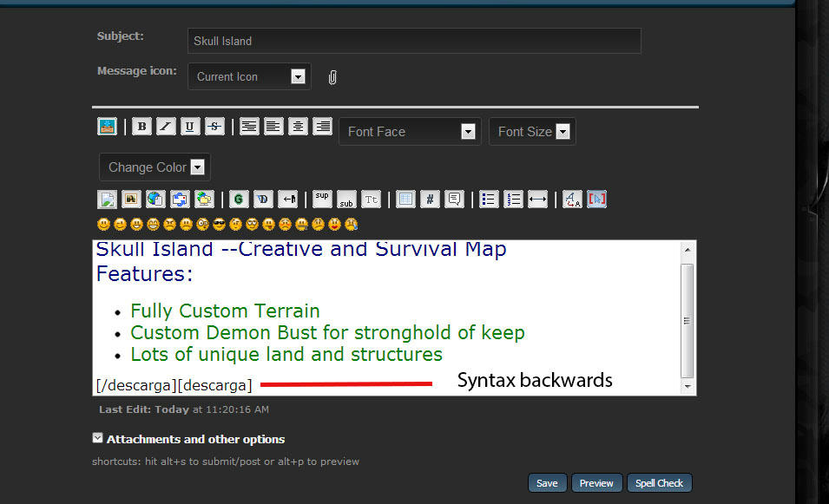Click the editor scrollbar thumb
829x504 pixels.
click(x=687, y=321)
